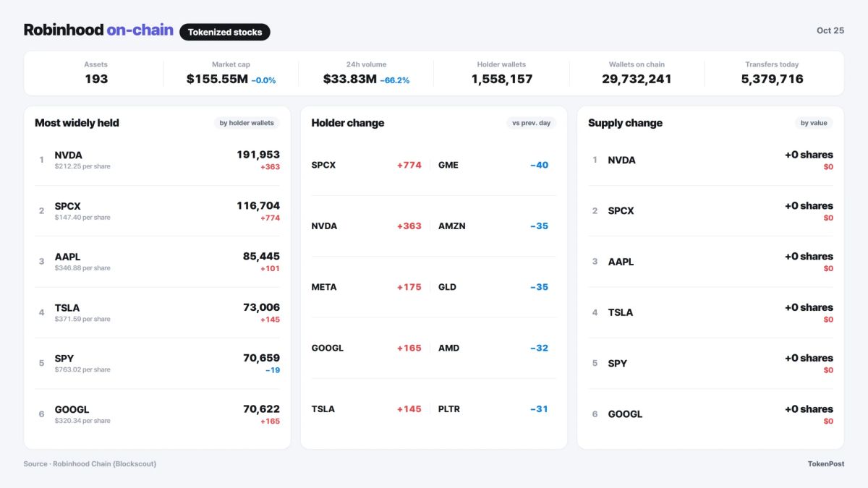This screenshot has height=488, width=868.
Task: Click the Most widely held heading
Action: (x=77, y=123)
